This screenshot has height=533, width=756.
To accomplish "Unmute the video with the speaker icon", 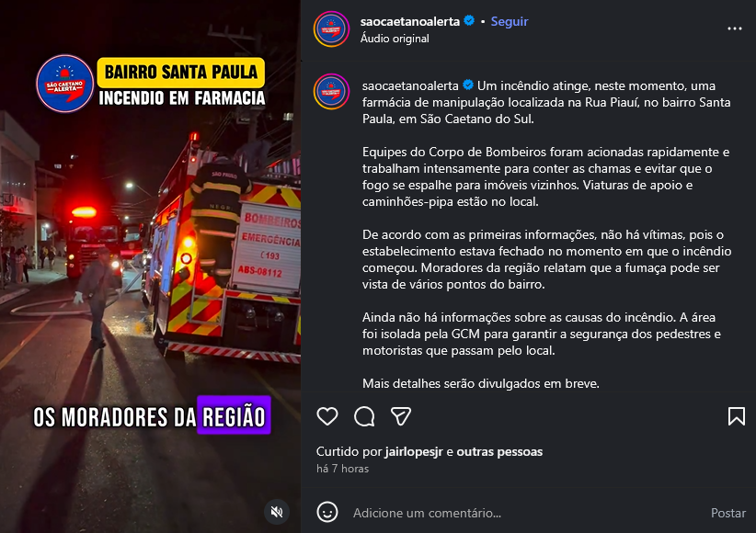I will [277, 512].
